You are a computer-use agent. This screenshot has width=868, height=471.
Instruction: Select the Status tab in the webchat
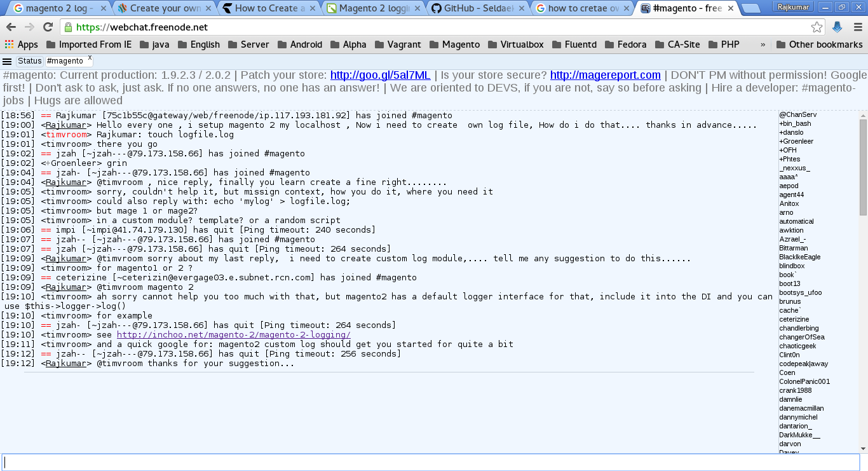coord(29,61)
